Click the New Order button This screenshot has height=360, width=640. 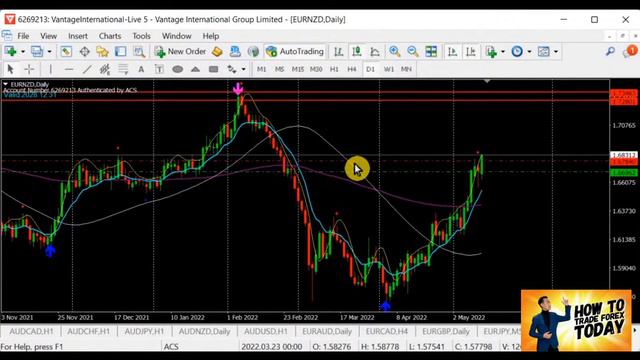pos(180,51)
